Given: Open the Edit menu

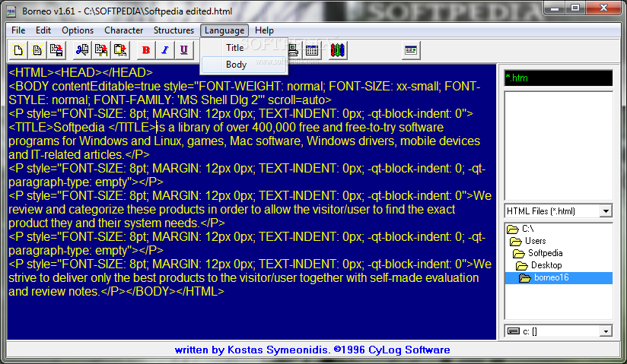Looking at the screenshot, I should pyautogui.click(x=43, y=30).
